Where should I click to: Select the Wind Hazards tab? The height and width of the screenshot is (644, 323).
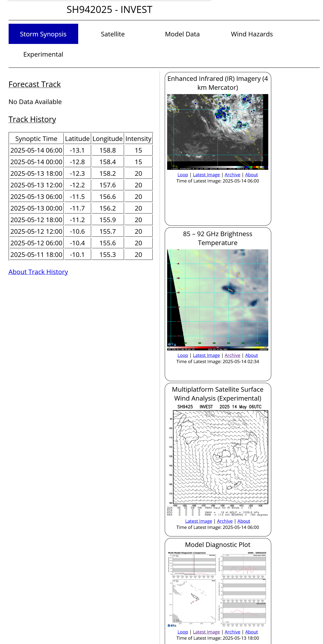[252, 34]
